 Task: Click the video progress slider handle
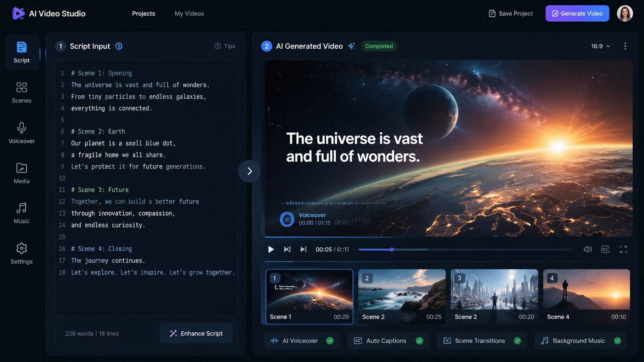pyautogui.click(x=392, y=249)
